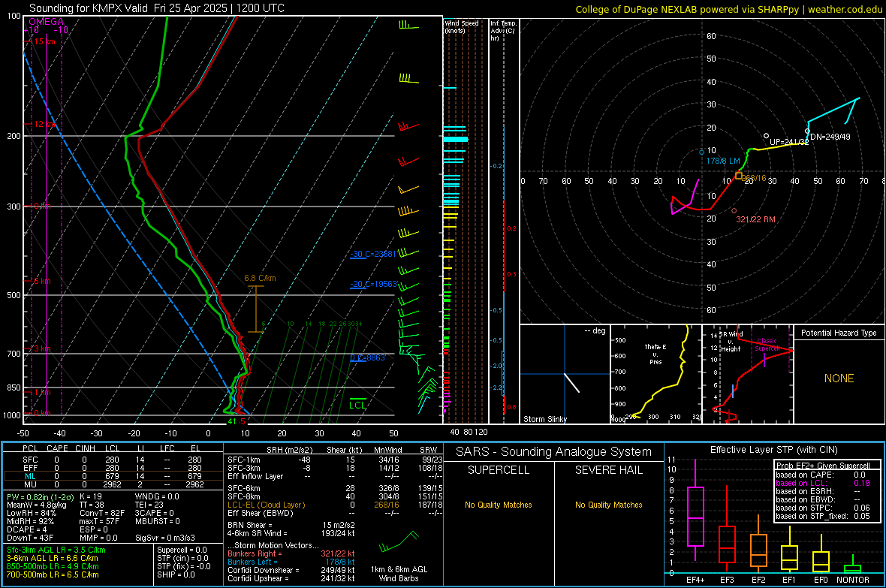Click the 'maxT = 57F' value

coord(100,521)
